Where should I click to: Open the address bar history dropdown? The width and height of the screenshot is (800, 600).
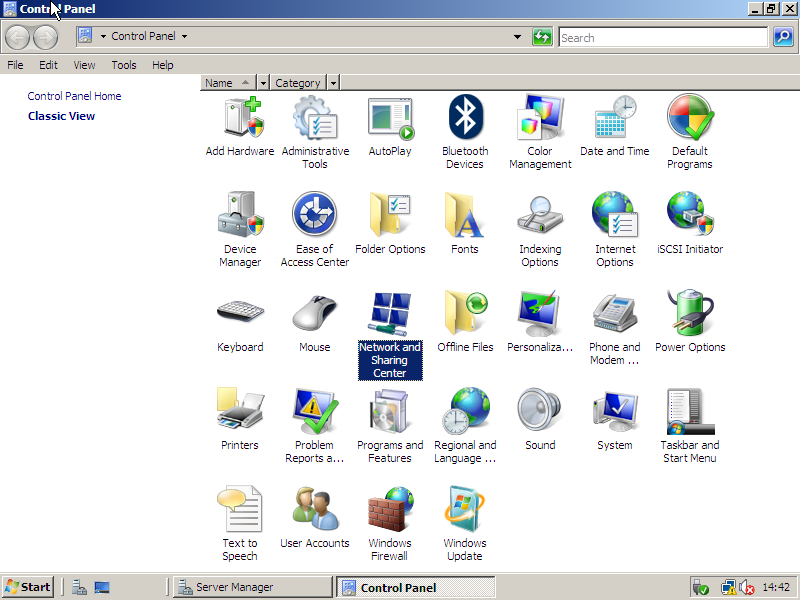pos(517,37)
